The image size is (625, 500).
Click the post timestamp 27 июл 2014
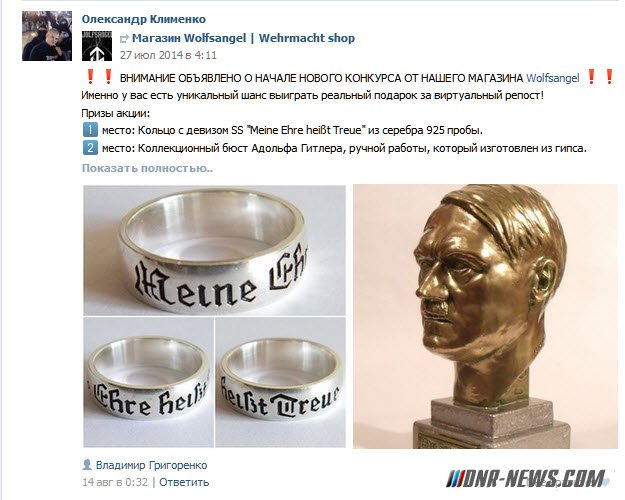pyautogui.click(x=168, y=55)
